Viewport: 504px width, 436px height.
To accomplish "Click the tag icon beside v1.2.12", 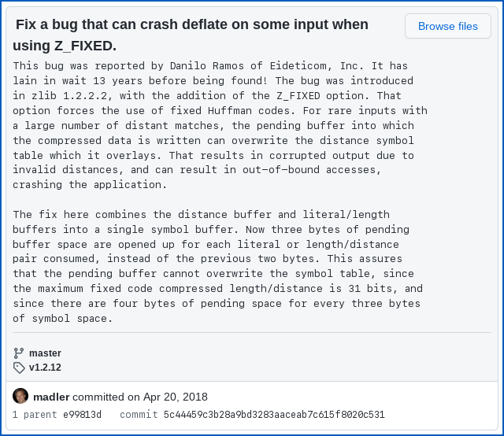I will click(x=19, y=368).
